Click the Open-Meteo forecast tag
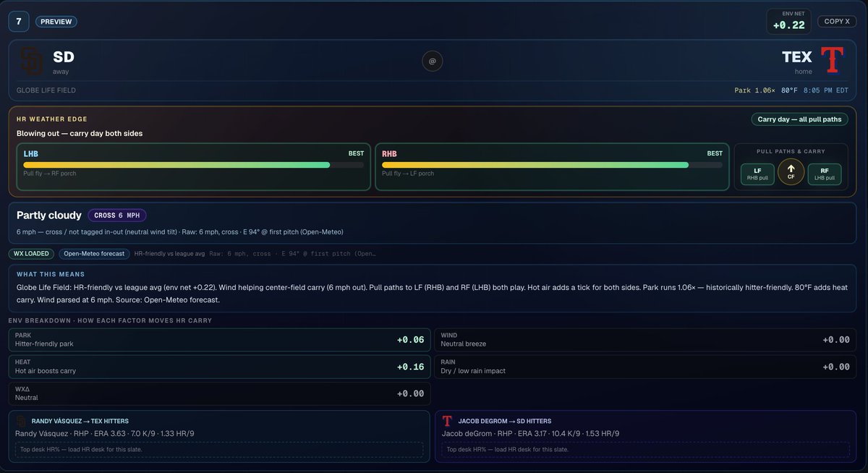The width and height of the screenshot is (868, 473). click(x=95, y=254)
